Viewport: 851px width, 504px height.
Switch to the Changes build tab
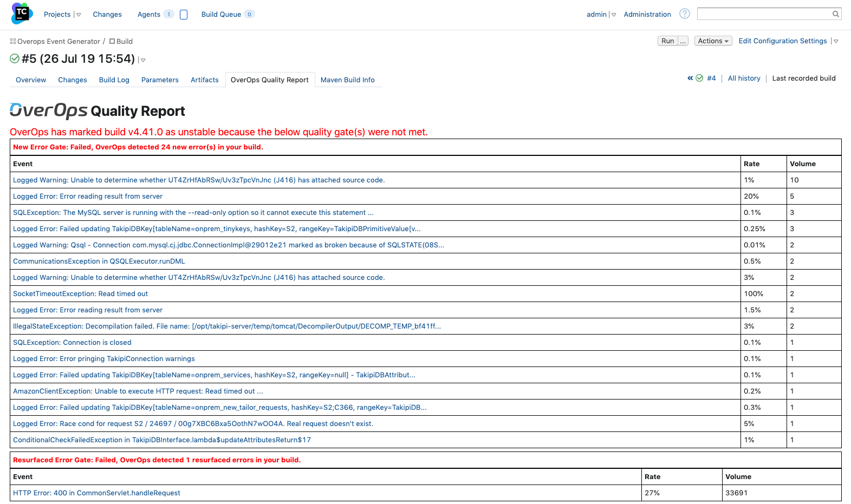(x=73, y=80)
